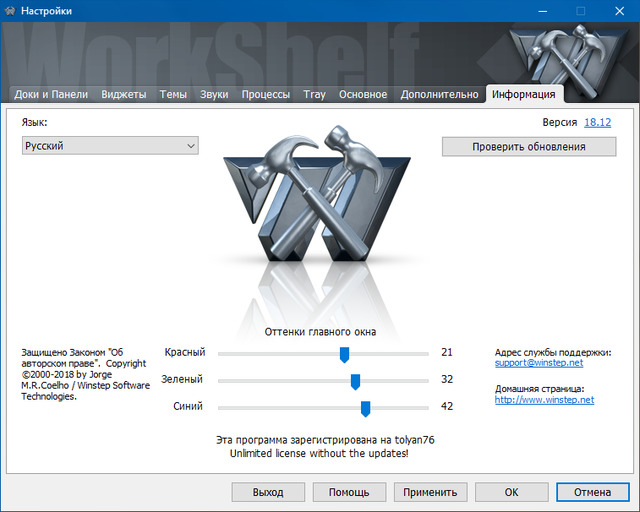
Task: Click the small hammers icon in header banner
Action: [566, 53]
